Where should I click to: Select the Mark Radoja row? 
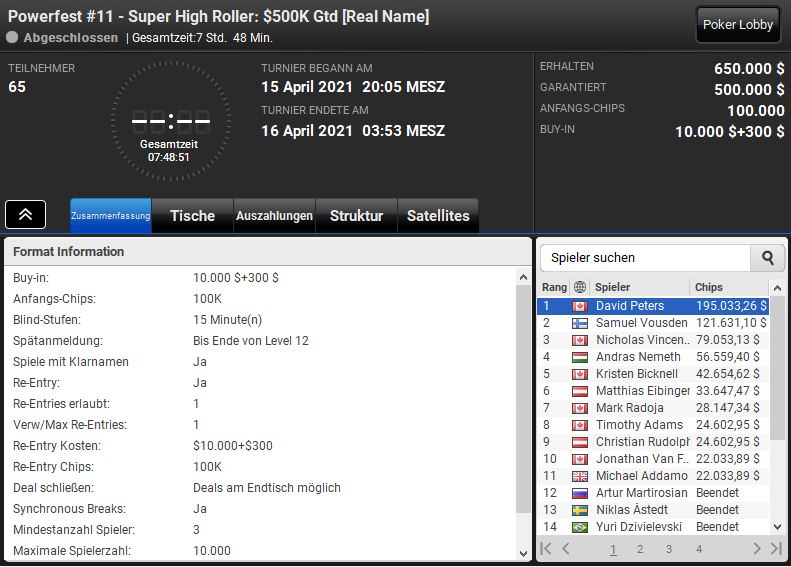tap(653, 408)
